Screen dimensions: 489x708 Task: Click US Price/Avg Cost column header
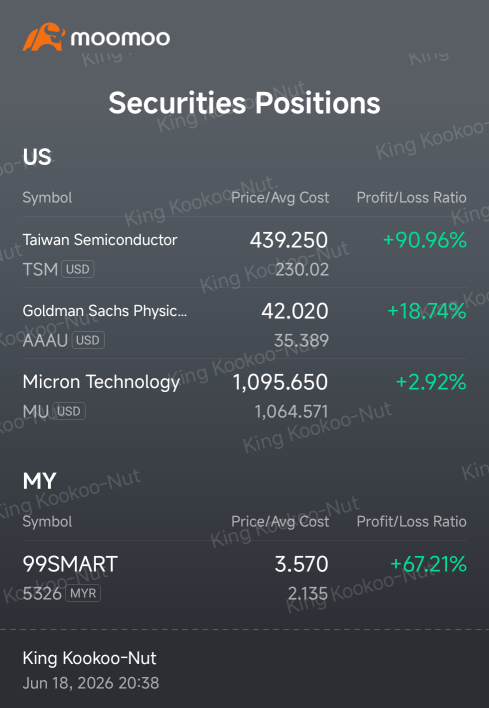click(280, 198)
